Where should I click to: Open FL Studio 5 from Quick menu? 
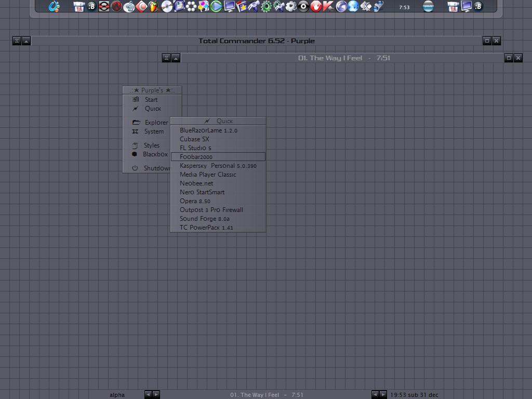click(218, 148)
